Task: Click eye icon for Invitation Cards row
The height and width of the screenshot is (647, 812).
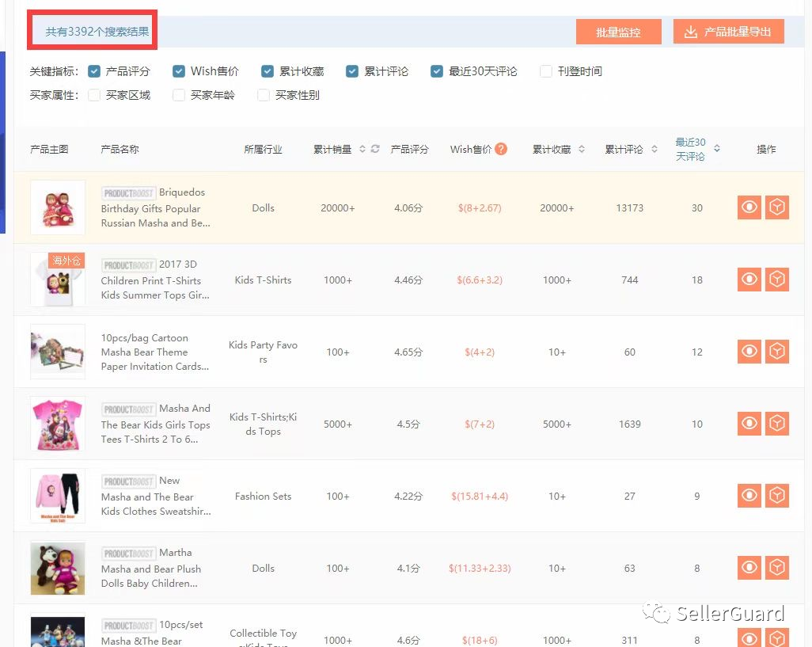Action: point(749,352)
